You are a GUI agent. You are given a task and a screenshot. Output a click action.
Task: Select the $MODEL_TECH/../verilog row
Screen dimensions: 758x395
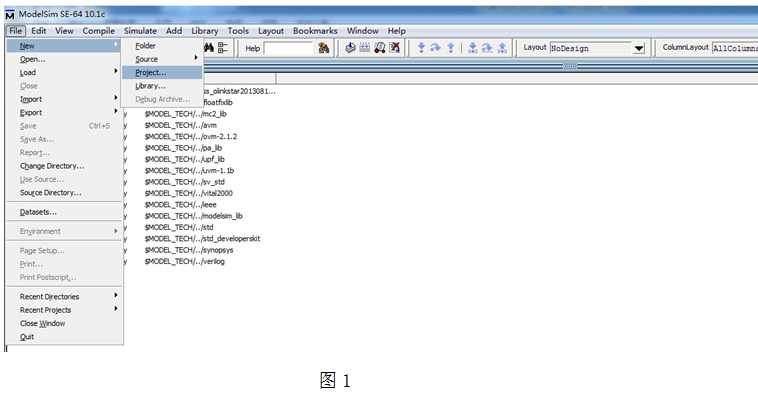point(185,262)
